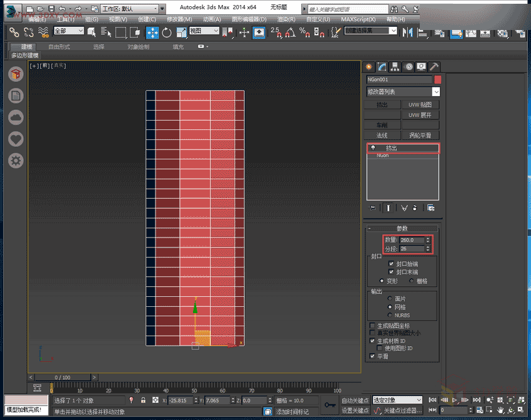
Task: Enable the 生成贴图坐标 checkbox
Action: [373, 326]
